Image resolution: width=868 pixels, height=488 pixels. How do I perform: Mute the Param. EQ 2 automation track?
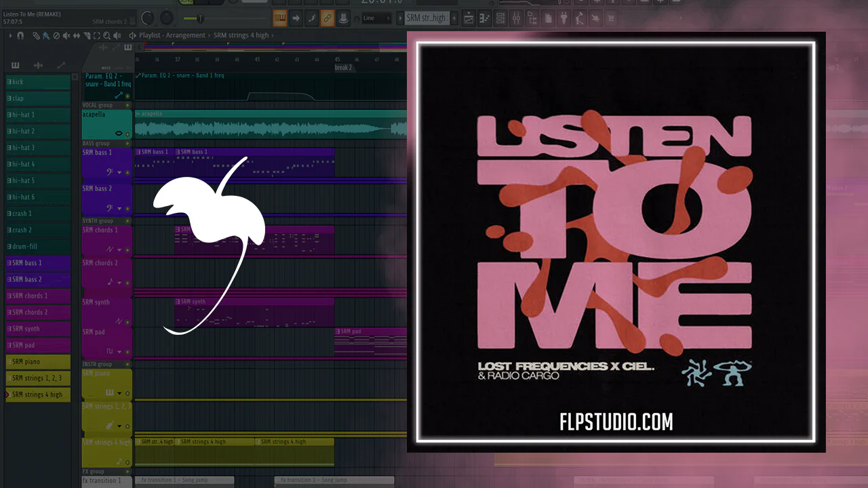(x=127, y=96)
